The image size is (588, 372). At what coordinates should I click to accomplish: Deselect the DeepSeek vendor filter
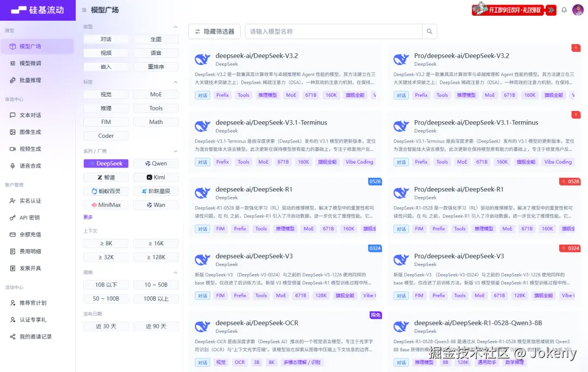click(x=106, y=163)
